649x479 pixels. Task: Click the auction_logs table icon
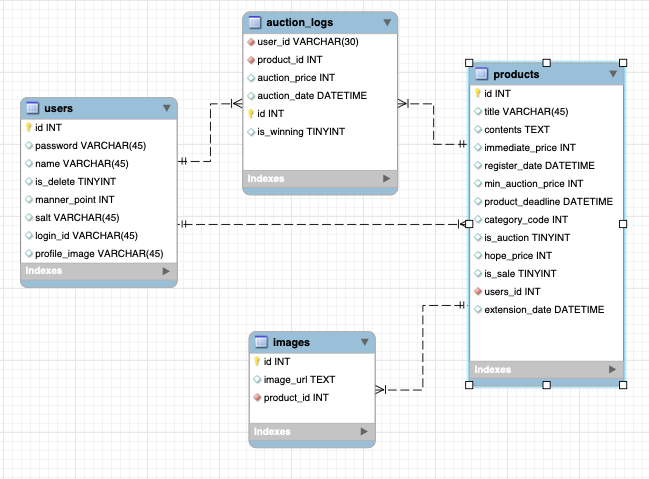point(255,22)
